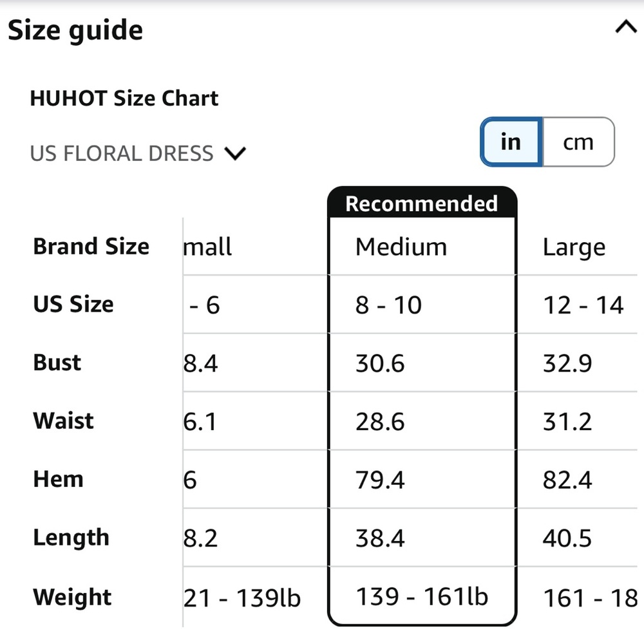This screenshot has height=644, width=644.
Task: Click the HUHOT Size Chart title
Action: click(x=124, y=98)
